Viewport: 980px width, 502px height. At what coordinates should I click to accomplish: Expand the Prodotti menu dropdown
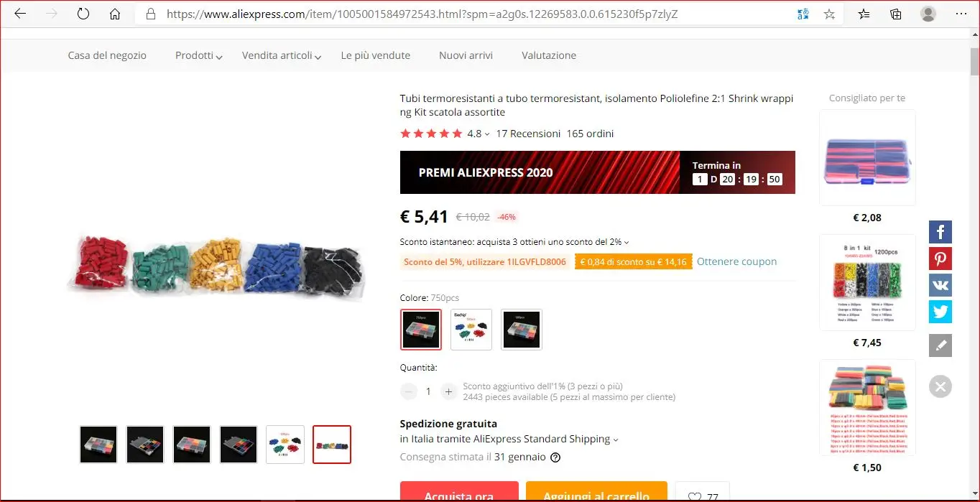tap(199, 55)
